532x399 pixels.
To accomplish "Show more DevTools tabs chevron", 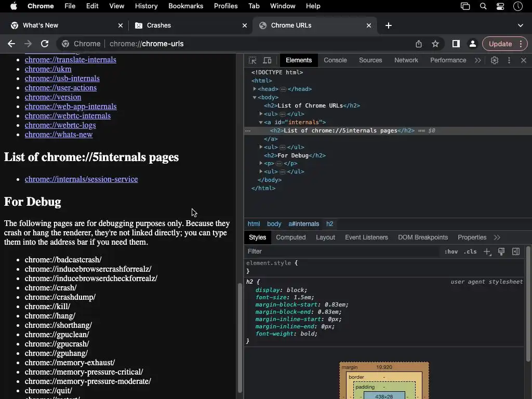I will (x=478, y=60).
